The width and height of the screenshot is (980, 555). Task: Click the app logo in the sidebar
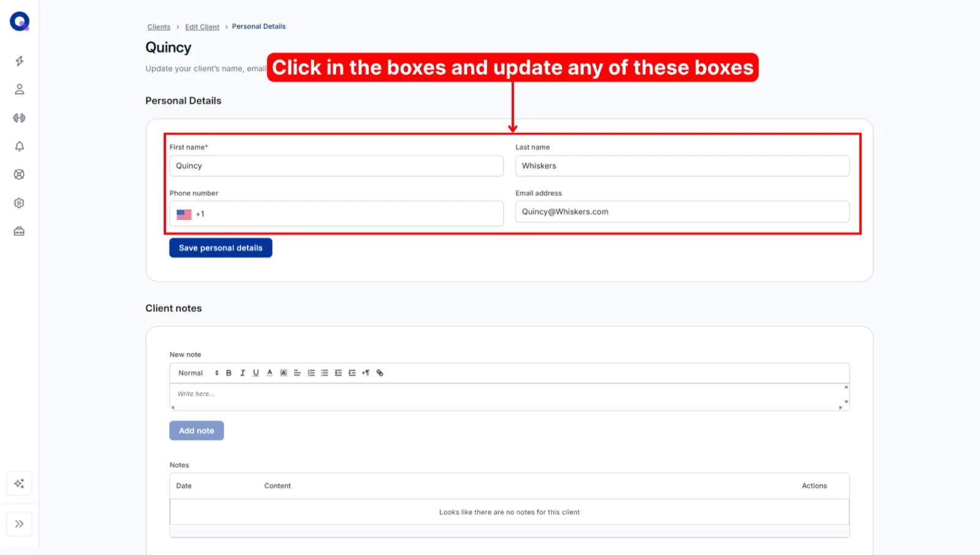20,21
